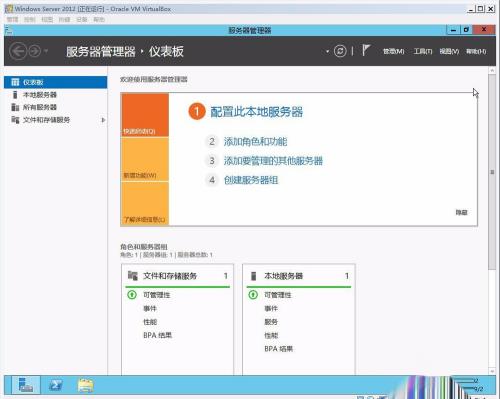Click the scrollbar down arrow of the dashboard
500x399 pixels.
492,371
